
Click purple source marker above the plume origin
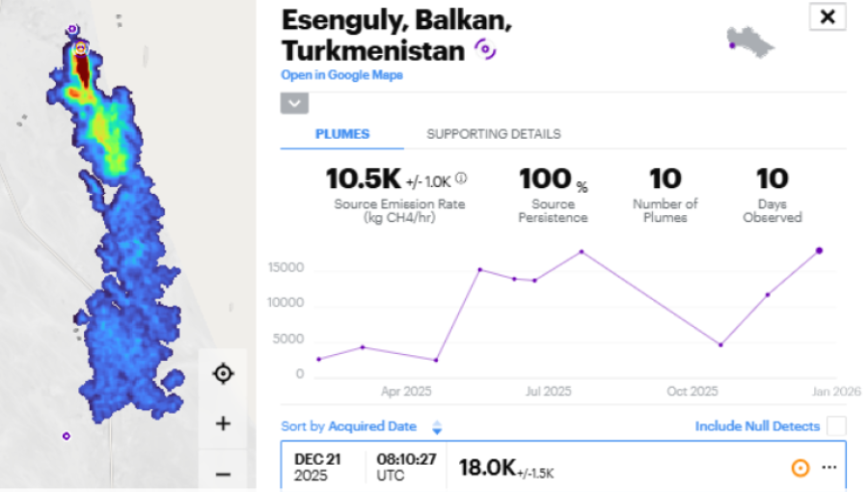[x=73, y=30]
